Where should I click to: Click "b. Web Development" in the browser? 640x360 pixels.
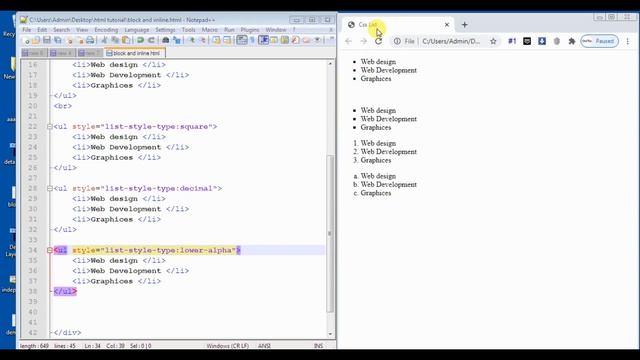pos(385,184)
